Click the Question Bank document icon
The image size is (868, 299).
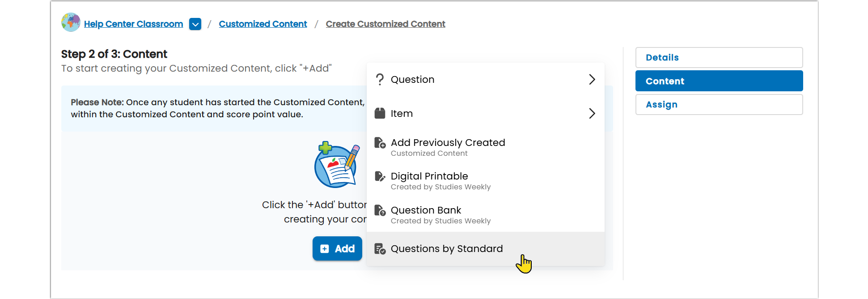380,210
